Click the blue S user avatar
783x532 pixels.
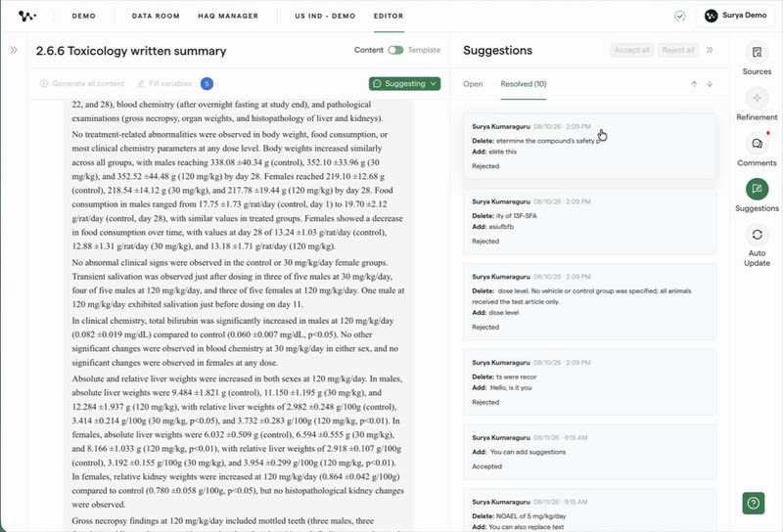coord(207,83)
